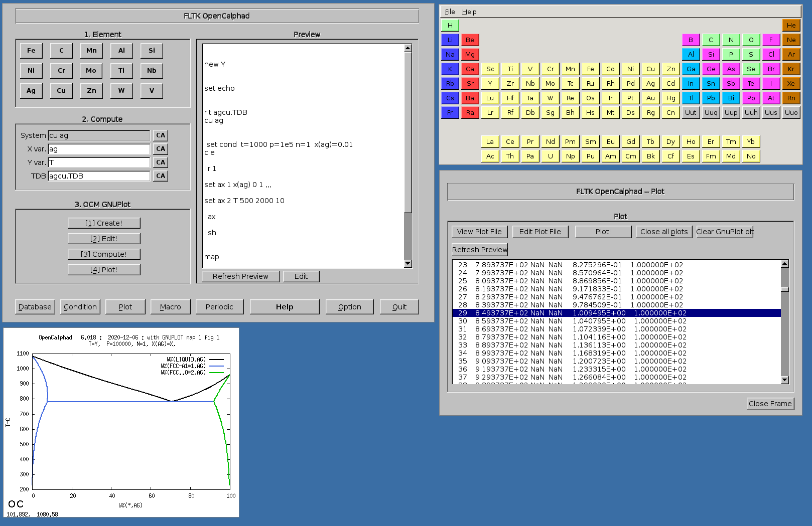Screen dimensions: 812x526
Task: Open the File menu in periodic table window
Action: pyautogui.click(x=450, y=12)
